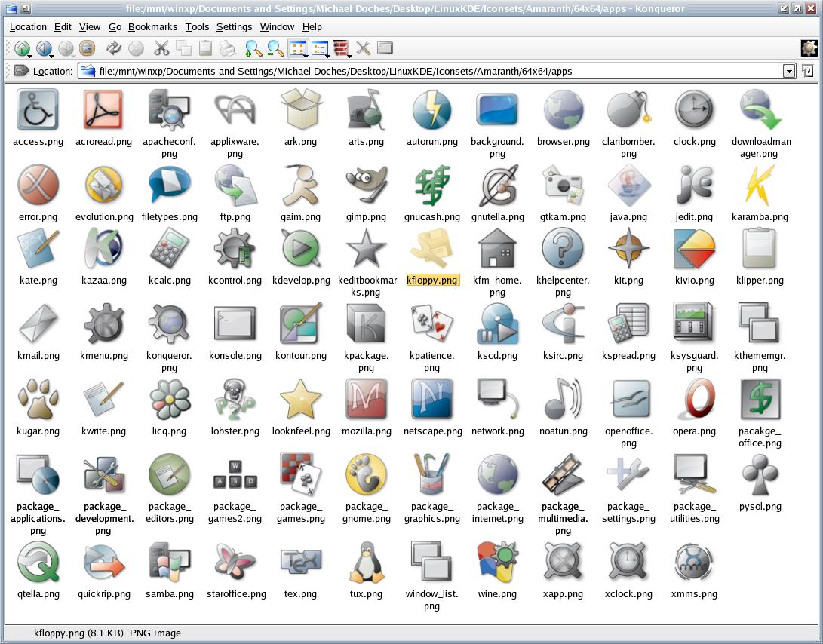Open the Tools menu
This screenshot has height=644, width=823.
[x=197, y=26]
